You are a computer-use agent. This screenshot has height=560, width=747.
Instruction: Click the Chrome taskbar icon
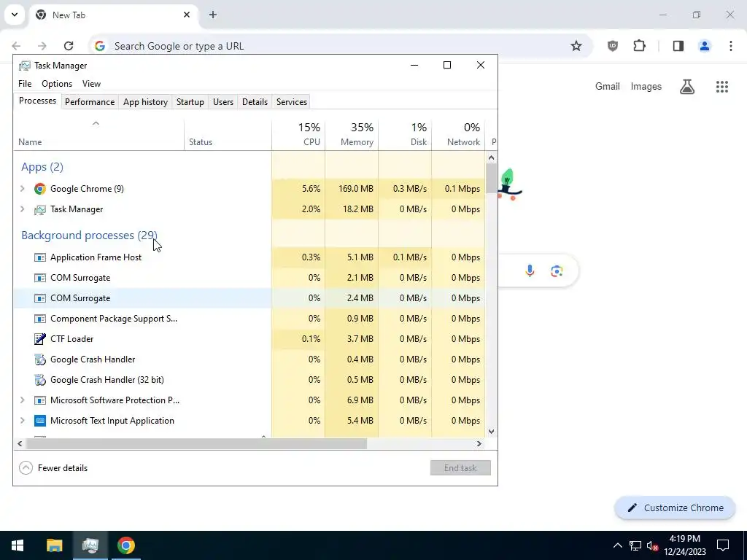[126, 545]
